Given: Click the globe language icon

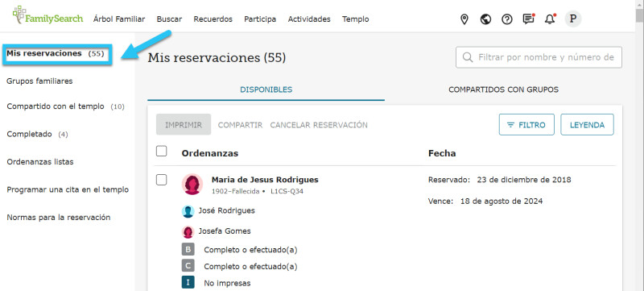Looking at the screenshot, I should coord(486,19).
